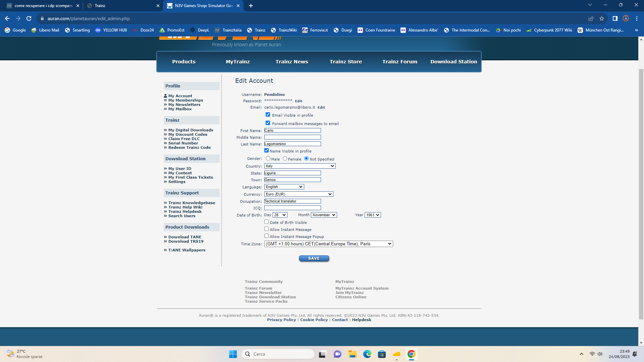The image size is (644, 362).
Task: Open Claim Free DLC link
Action: (184, 139)
